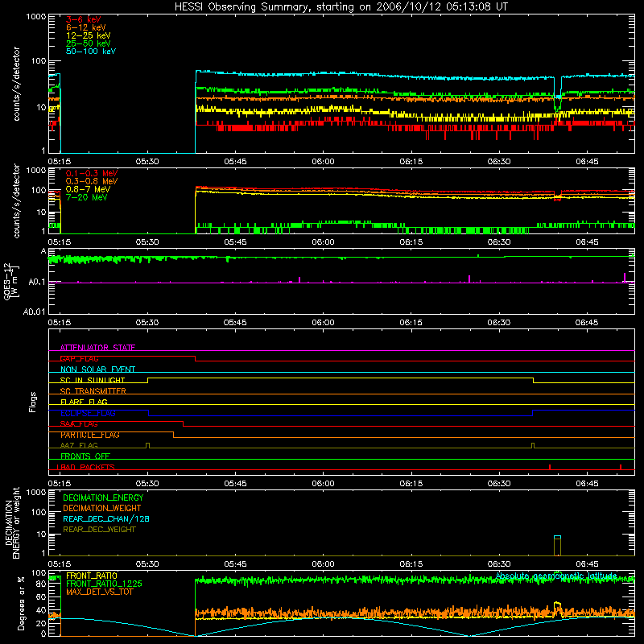Click the 0.1-0.3 MeV legend entry
The width and height of the screenshot is (644, 644).
click(x=92, y=173)
